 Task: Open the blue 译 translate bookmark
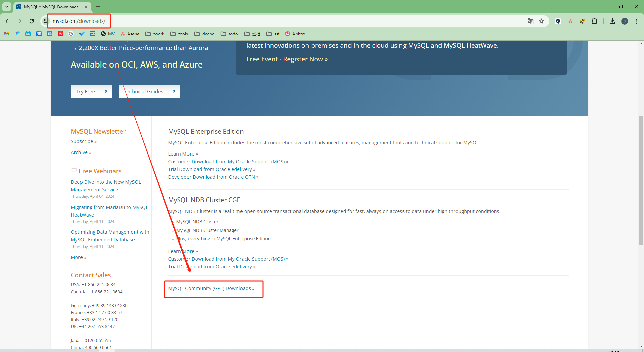click(x=50, y=34)
